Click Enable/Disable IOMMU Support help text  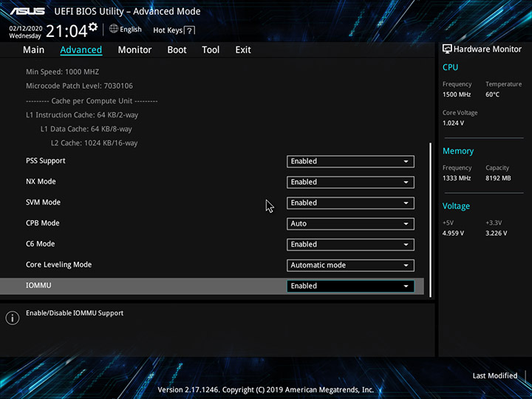coord(75,313)
